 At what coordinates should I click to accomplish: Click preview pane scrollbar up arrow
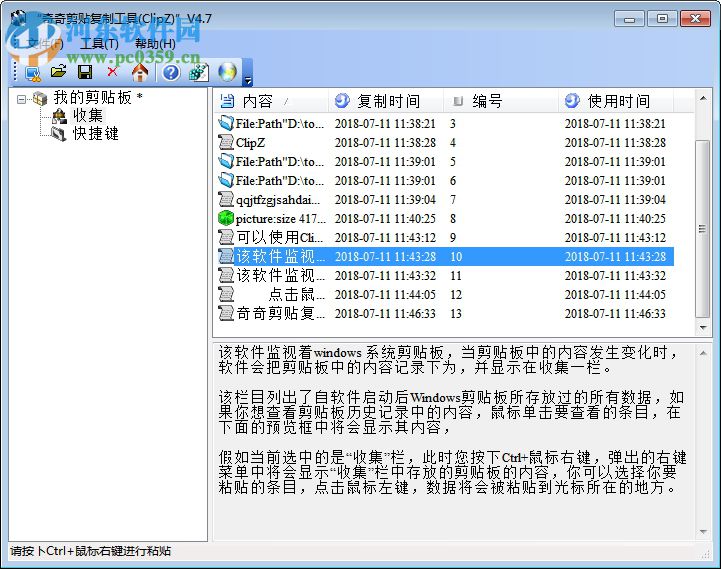pos(703,353)
